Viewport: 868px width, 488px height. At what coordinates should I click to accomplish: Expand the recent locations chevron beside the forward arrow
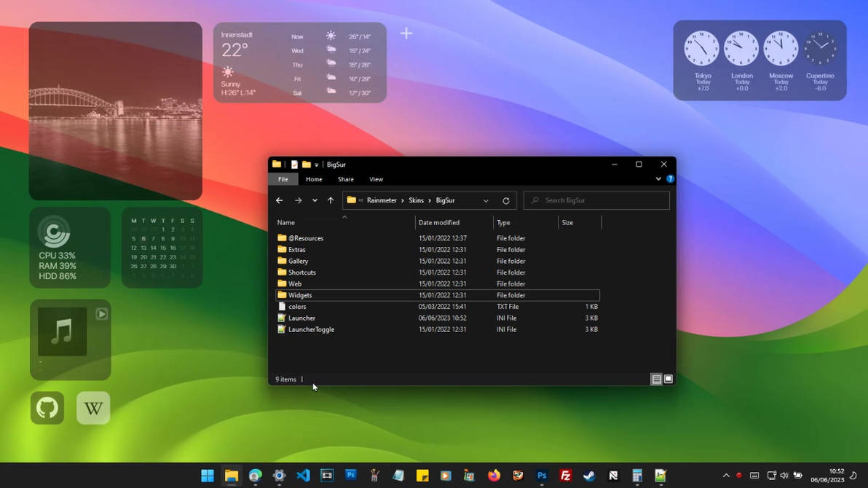[x=314, y=200]
